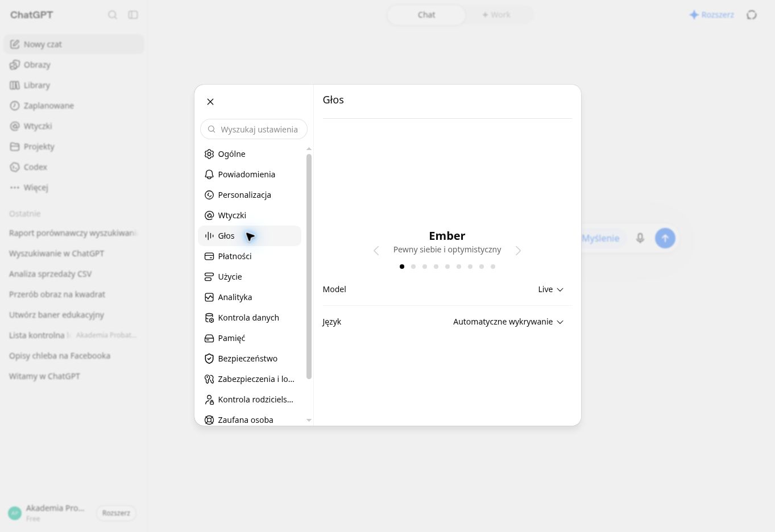775x532 pixels.
Task: Select the second voice carousel dot
Action: [x=413, y=267]
